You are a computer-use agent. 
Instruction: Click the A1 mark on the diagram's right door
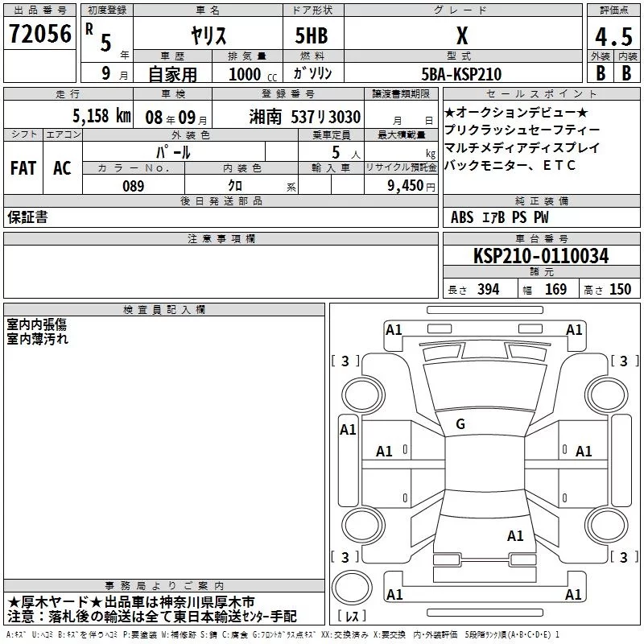[583, 452]
